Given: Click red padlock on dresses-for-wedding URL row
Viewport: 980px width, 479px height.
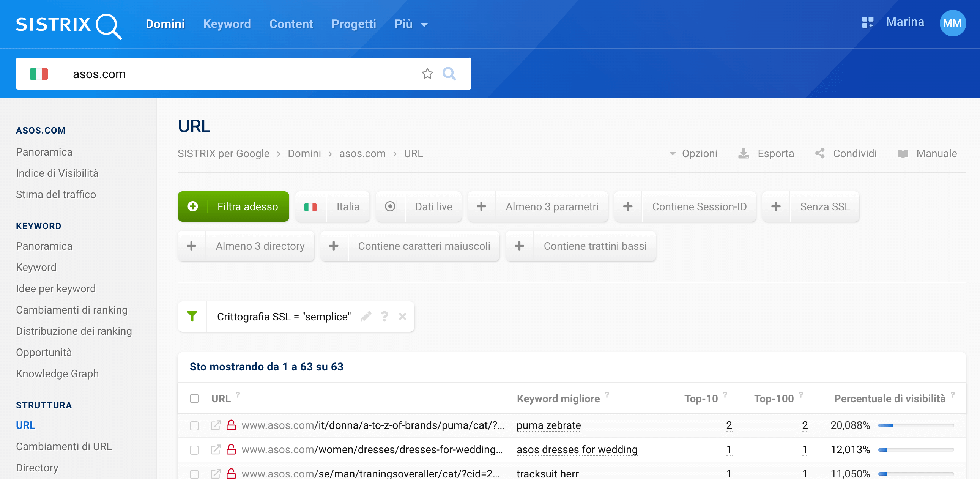Looking at the screenshot, I should pyautogui.click(x=231, y=449).
